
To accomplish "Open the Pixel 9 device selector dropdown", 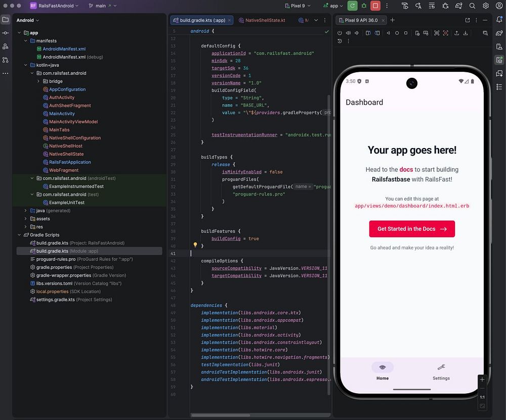I will 298,6.
